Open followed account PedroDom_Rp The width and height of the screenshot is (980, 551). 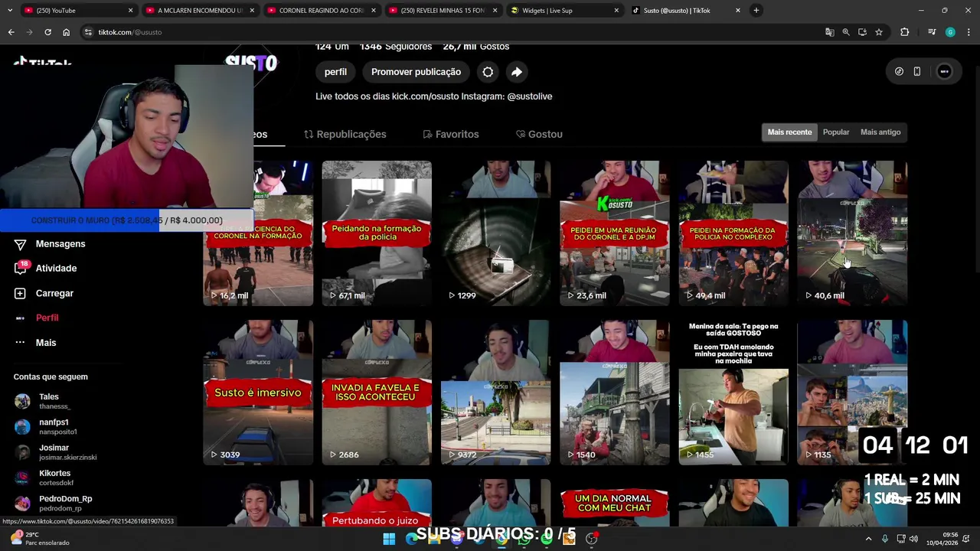(x=54, y=503)
